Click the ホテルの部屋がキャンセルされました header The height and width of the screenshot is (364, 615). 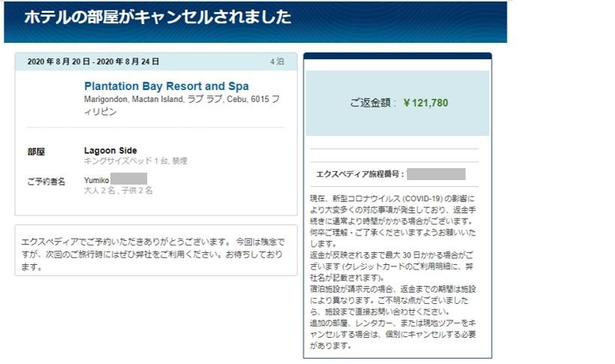point(158,17)
